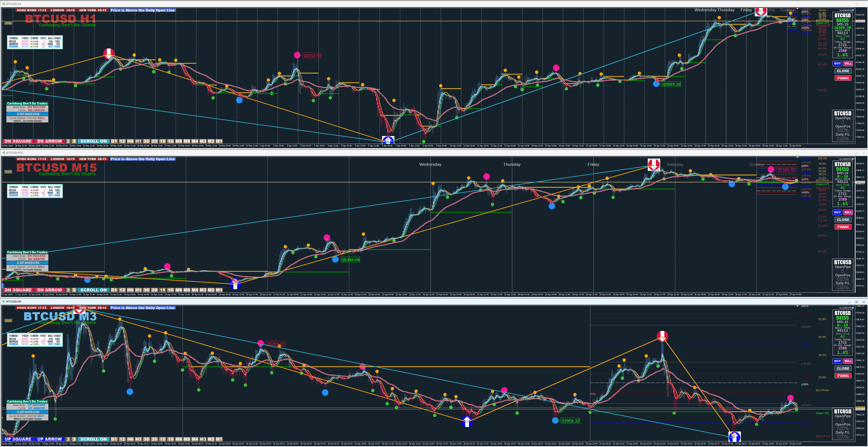868x447 pixels.
Task: Click the blue dot next to 93958.32 label
Action: [555, 420]
